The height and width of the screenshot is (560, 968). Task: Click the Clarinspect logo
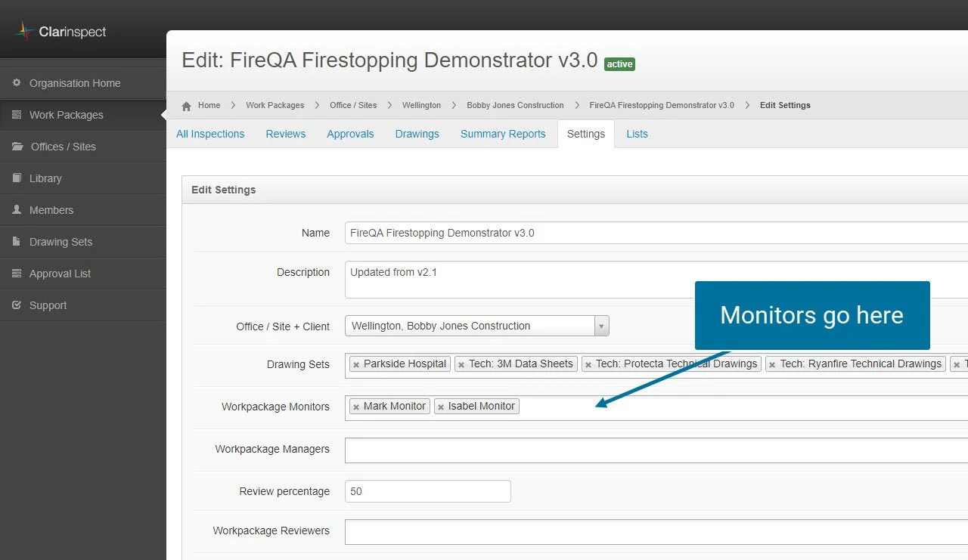pyautogui.click(x=60, y=32)
